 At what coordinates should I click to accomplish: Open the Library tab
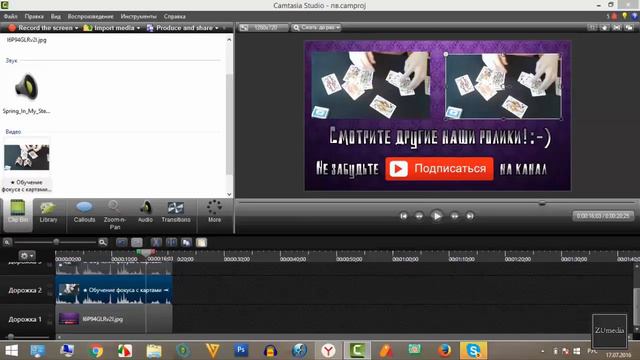(x=48, y=213)
